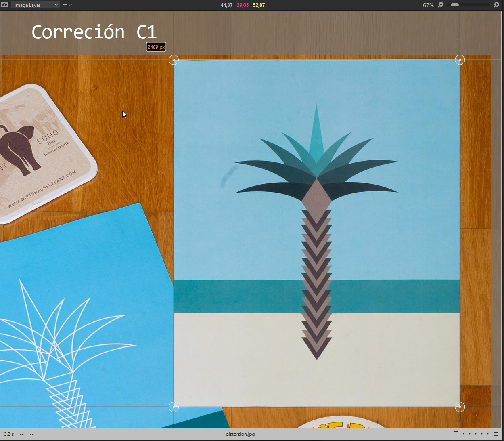Screen dimensions: 504x441
Task: Click the viewer zoom slider
Action: coord(468,5)
